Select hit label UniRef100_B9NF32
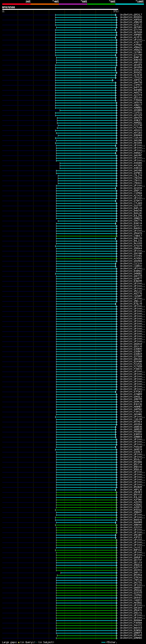 131,58
